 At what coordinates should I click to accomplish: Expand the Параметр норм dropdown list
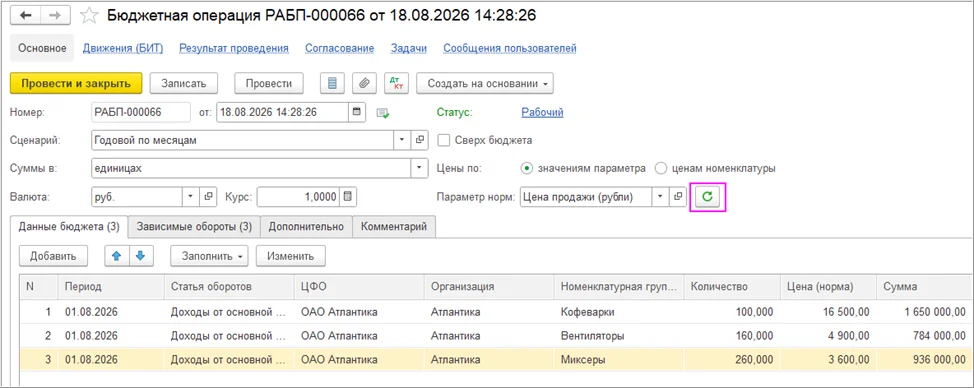pos(660,197)
